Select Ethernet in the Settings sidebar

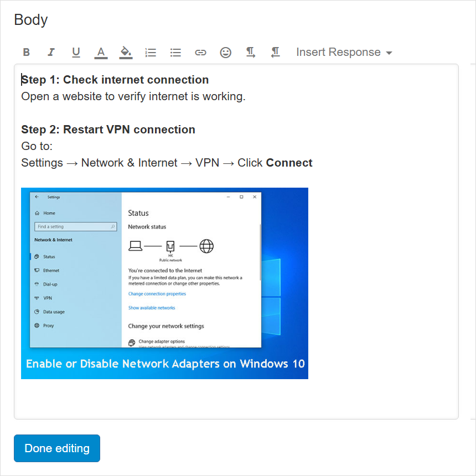pos(51,270)
